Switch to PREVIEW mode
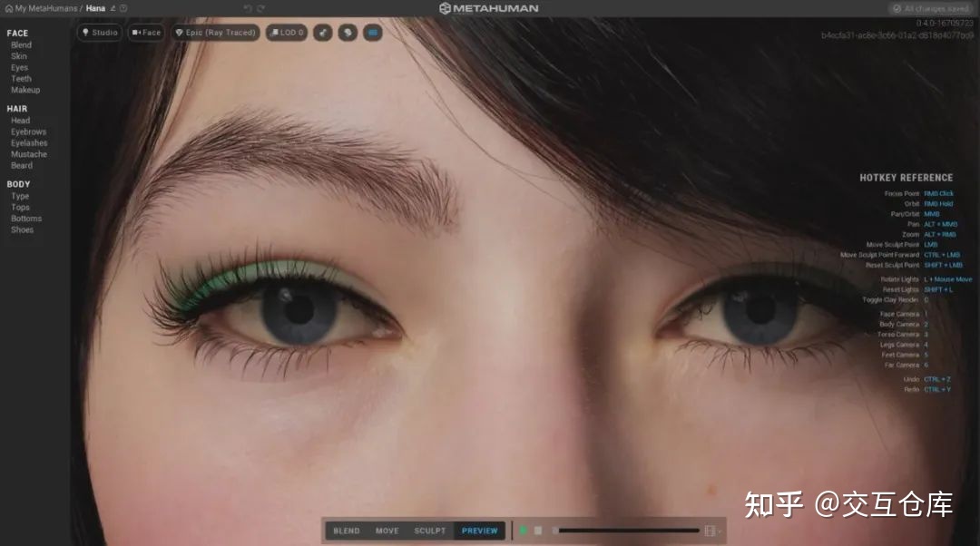Image resolution: width=980 pixels, height=546 pixels. 479,531
